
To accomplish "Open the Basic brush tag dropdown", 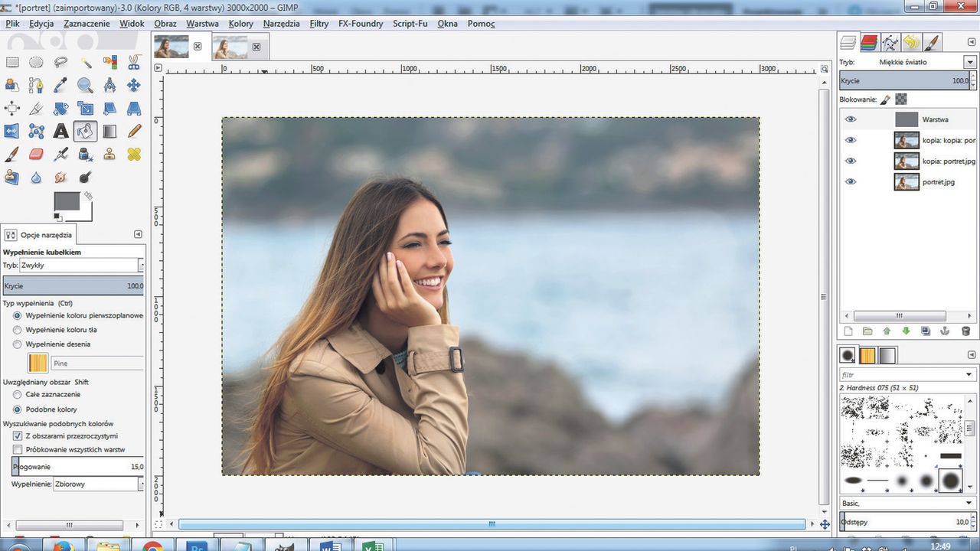I will 907,503.
